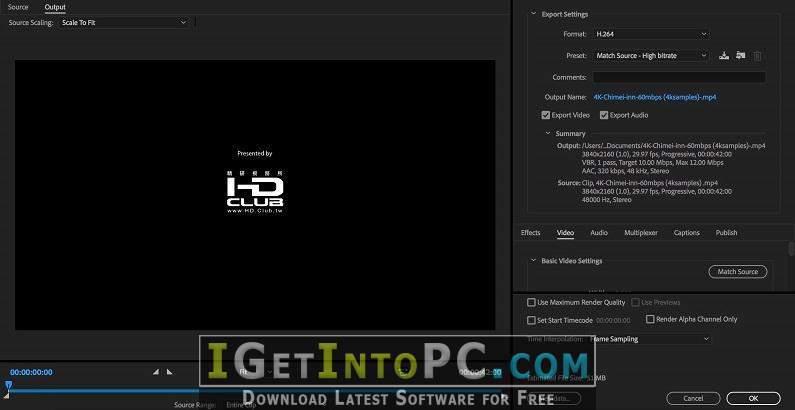Collapse the Export Settings section
The height and width of the screenshot is (410, 795).
click(x=533, y=14)
